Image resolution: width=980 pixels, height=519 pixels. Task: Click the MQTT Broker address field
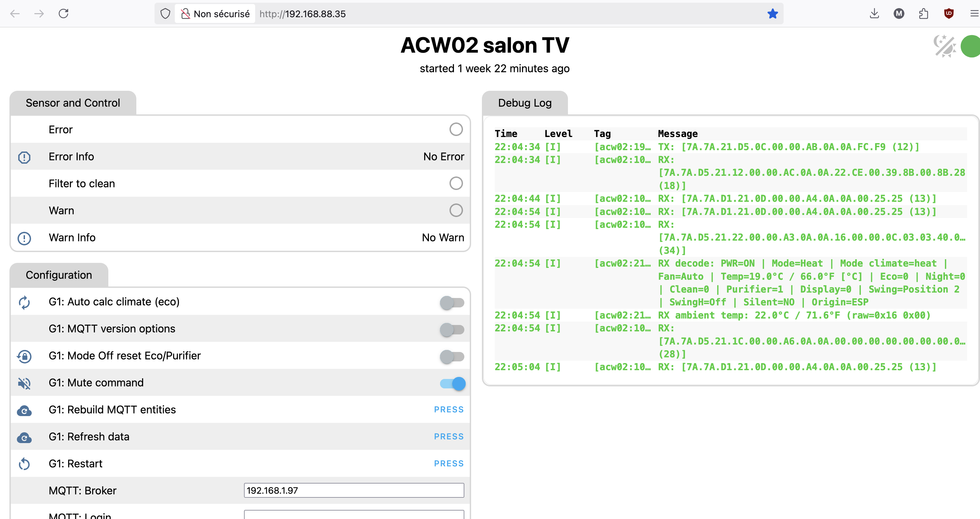coord(354,490)
